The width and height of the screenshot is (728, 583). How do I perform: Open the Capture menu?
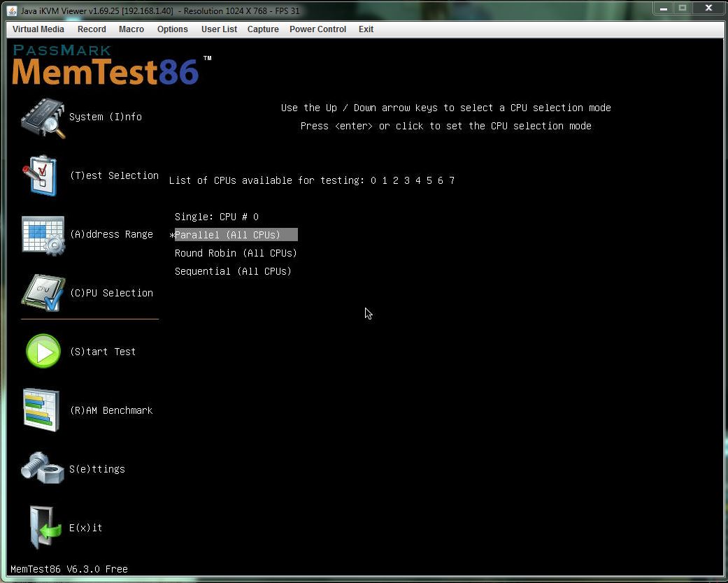(x=263, y=29)
